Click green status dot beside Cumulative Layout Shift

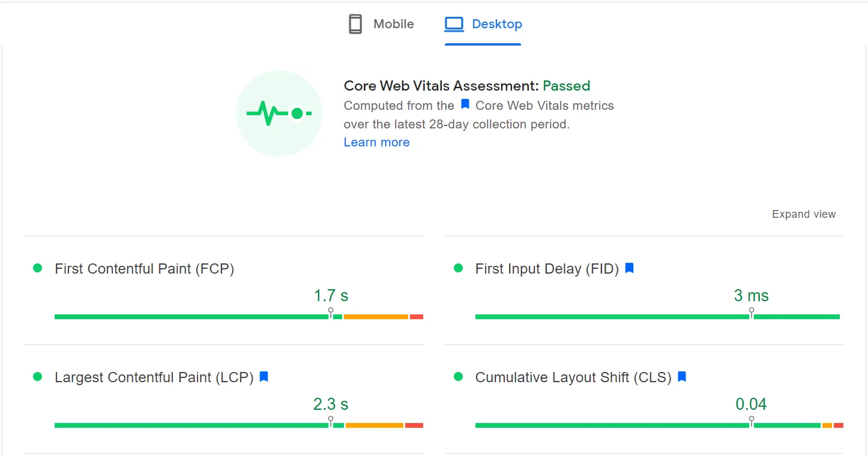[458, 377]
